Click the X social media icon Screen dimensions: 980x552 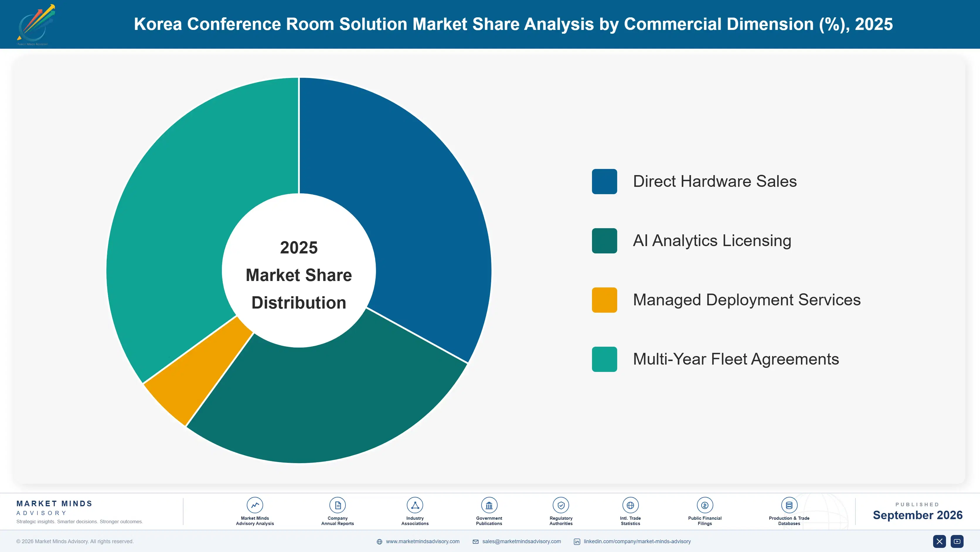[x=939, y=541]
